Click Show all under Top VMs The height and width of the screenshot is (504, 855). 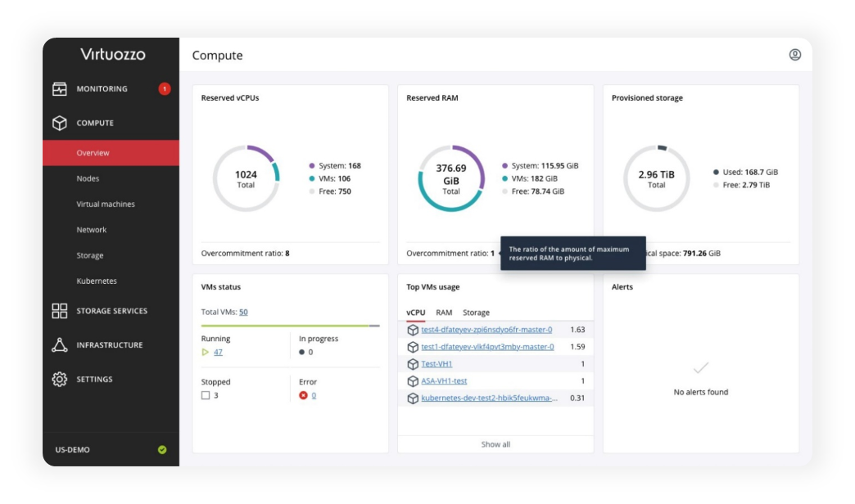click(x=495, y=444)
